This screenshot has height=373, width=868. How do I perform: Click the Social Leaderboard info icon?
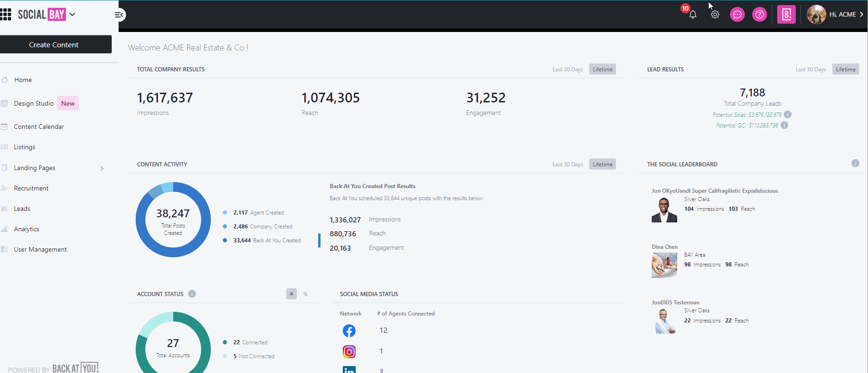(x=855, y=163)
